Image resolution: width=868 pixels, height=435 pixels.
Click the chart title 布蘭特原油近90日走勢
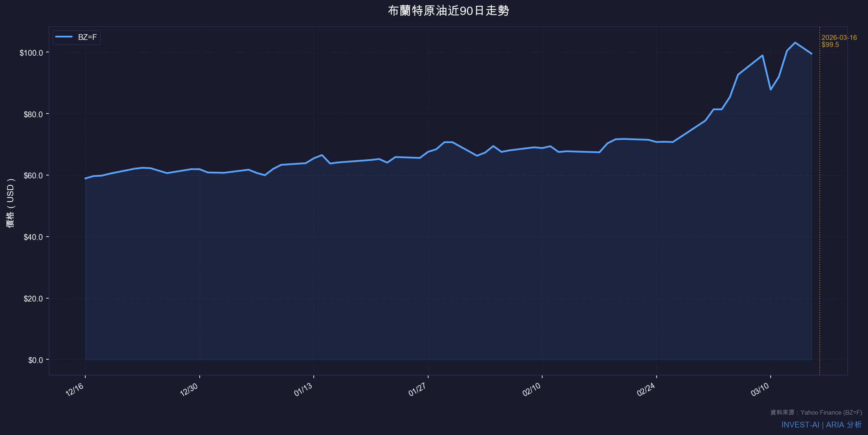(x=448, y=11)
